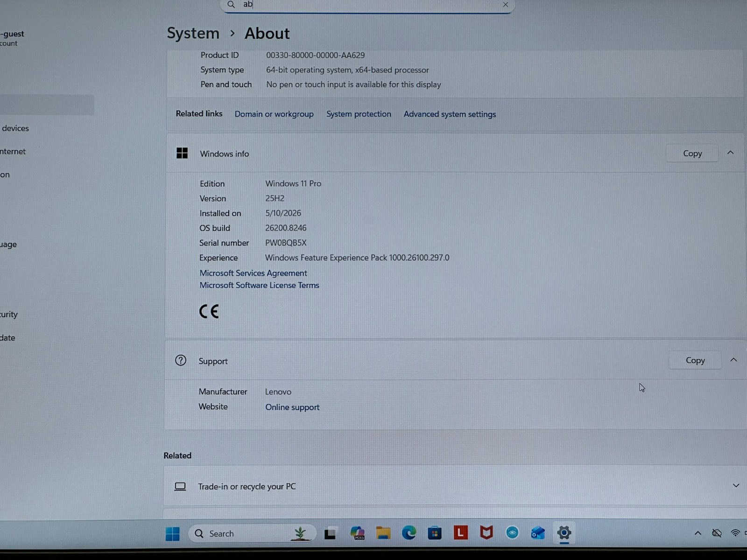Click the taskbar Search box
The width and height of the screenshot is (747, 560).
[252, 533]
